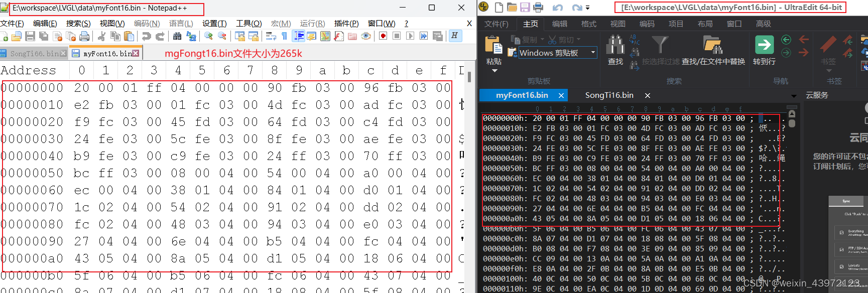Run macro multiple times in Notepad++
This screenshot has width=868, height=293.
[x=424, y=36]
